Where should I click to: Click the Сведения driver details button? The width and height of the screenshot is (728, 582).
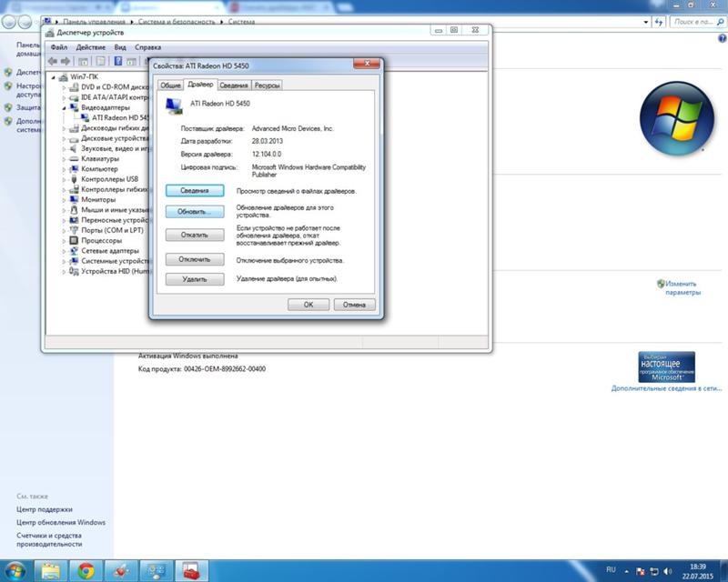pyautogui.click(x=195, y=191)
